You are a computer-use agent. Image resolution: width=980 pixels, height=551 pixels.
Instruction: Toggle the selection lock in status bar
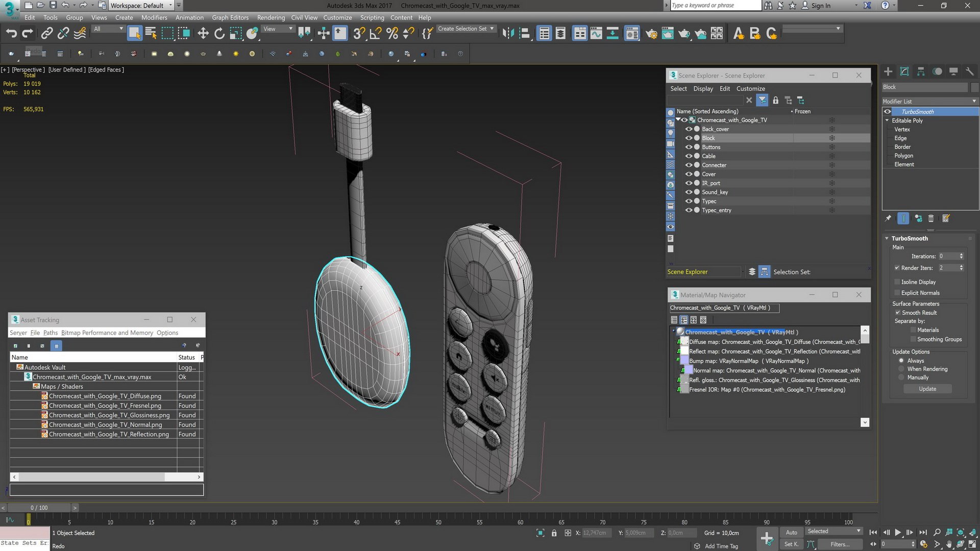[x=554, y=533]
